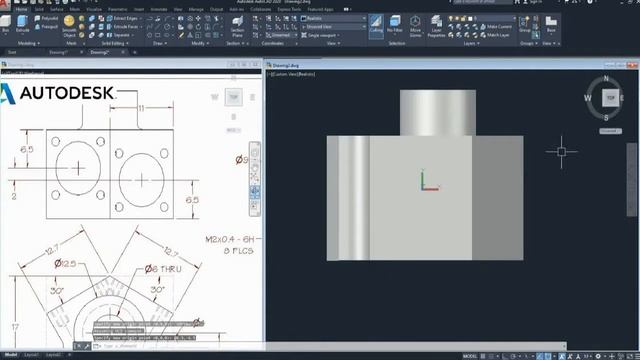Open the Realistic visual style dropdown
This screenshot has height=360, width=640.
tap(333, 18)
